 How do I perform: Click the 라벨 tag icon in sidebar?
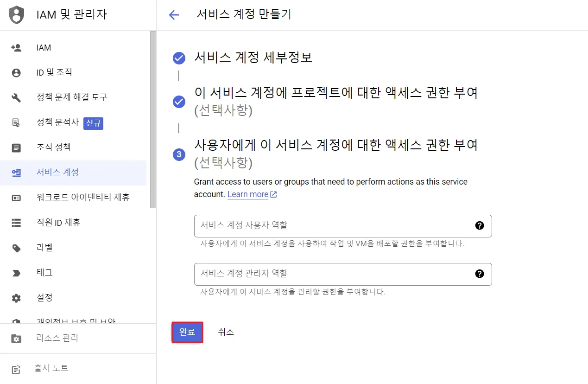(16, 248)
